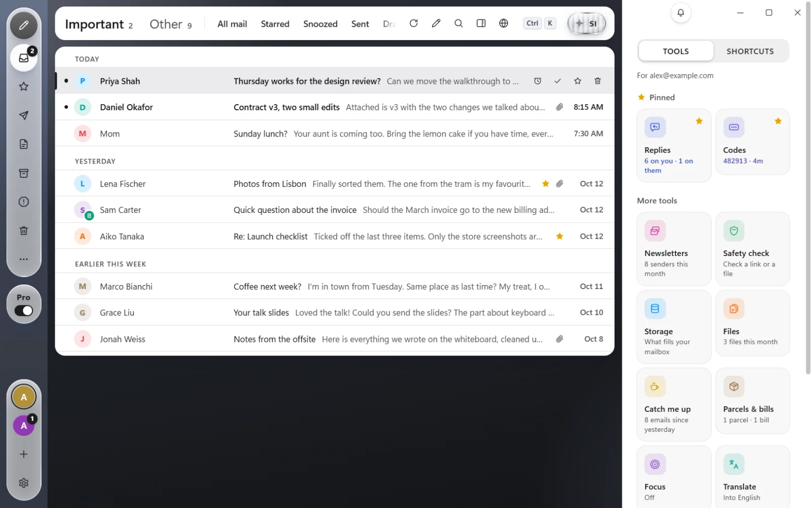
Task: Click the compose pencil button in sidebar
Action: pyautogui.click(x=23, y=25)
